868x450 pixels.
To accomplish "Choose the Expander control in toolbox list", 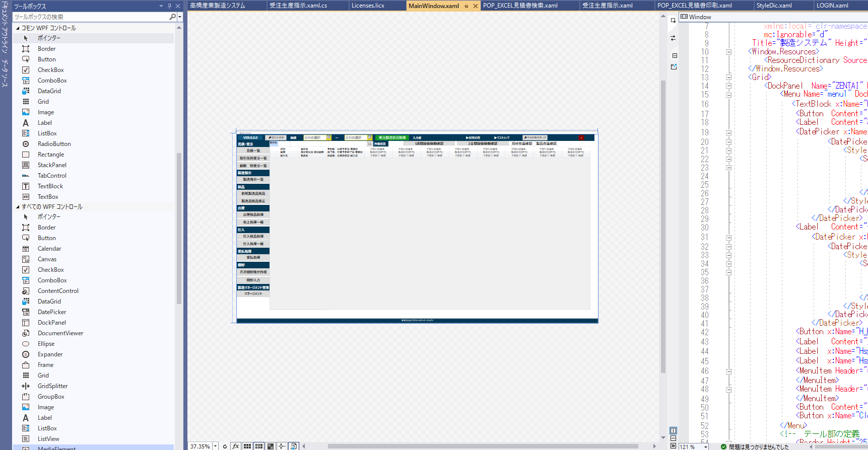I will tap(50, 354).
